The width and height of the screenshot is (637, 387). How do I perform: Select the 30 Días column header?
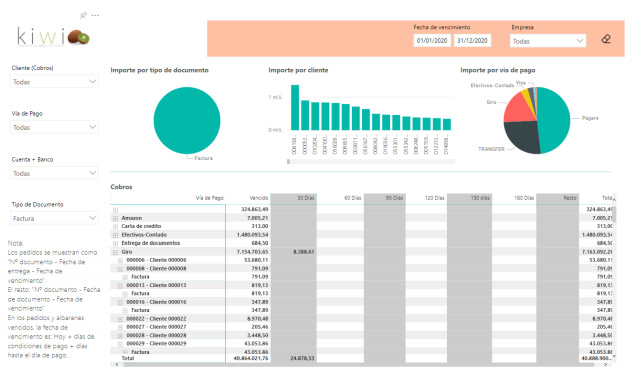point(306,198)
